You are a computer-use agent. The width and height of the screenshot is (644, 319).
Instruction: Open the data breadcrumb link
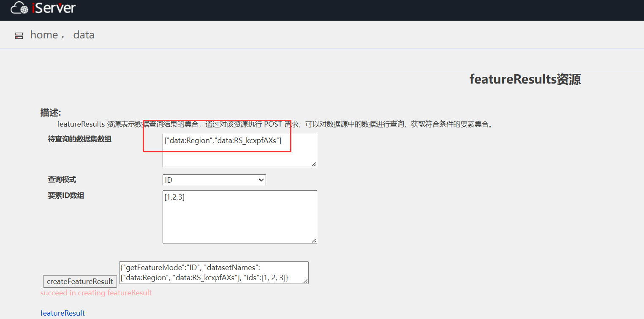pyautogui.click(x=84, y=35)
